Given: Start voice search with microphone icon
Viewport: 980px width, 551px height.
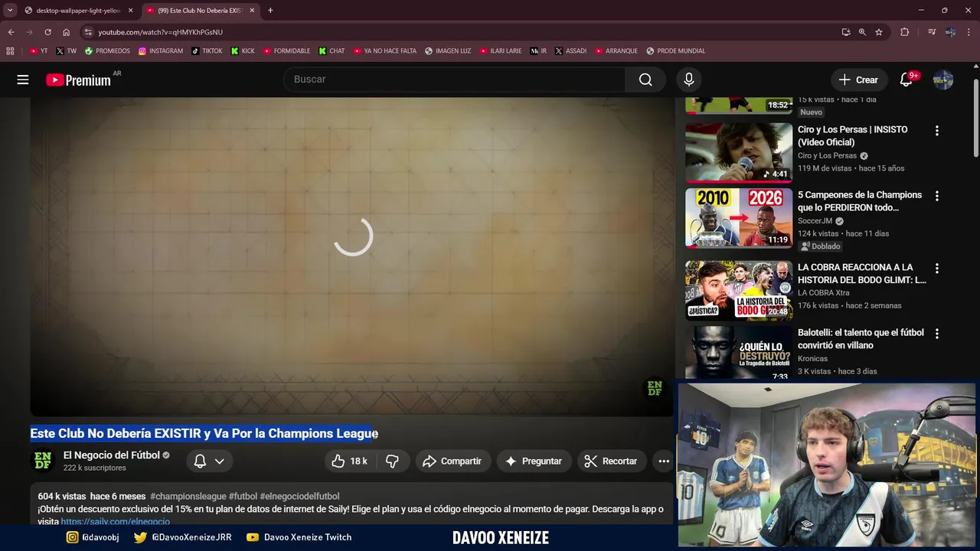Looking at the screenshot, I should pos(688,80).
